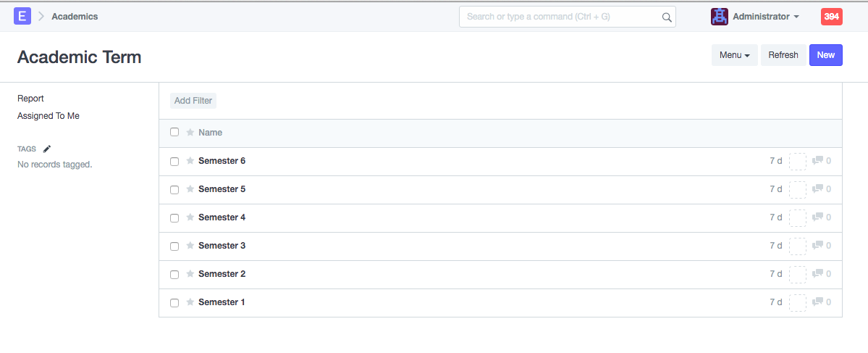This screenshot has height=353, width=868.
Task: Click the pencil icon beside Tags
Action: 47,149
